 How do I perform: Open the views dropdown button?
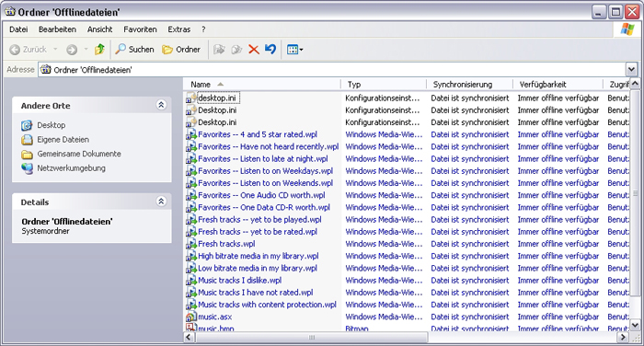(295, 50)
